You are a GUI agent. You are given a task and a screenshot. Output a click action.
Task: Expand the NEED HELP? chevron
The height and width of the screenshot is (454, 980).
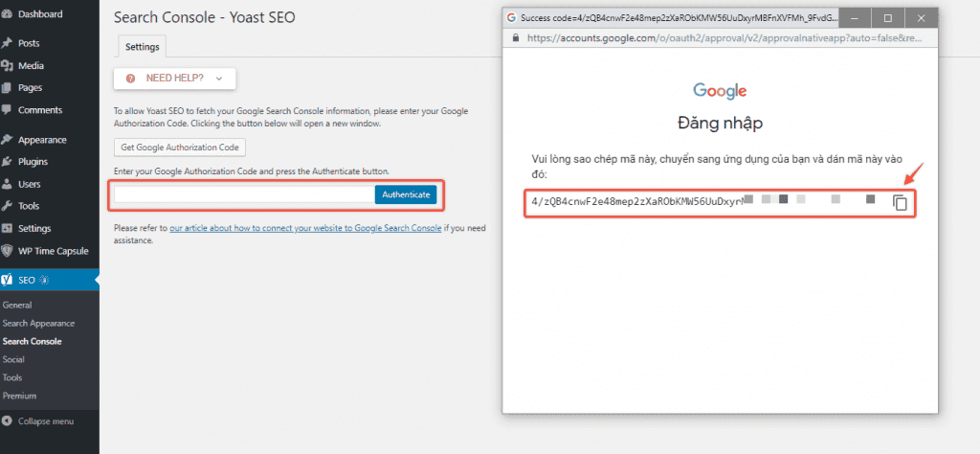pyautogui.click(x=218, y=79)
